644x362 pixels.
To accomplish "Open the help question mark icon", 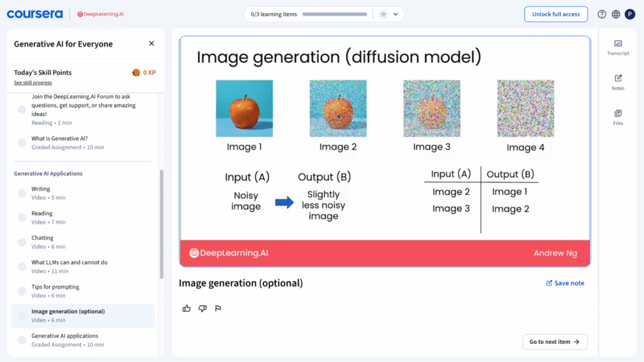I will [602, 14].
